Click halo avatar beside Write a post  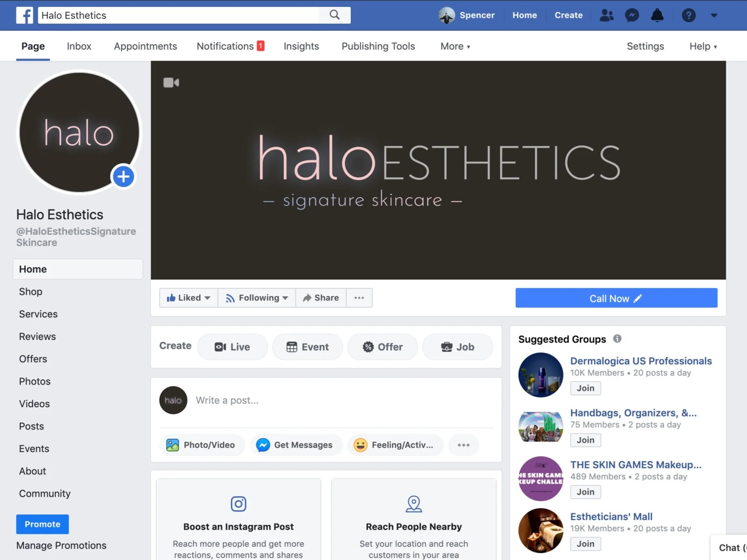coord(173,400)
